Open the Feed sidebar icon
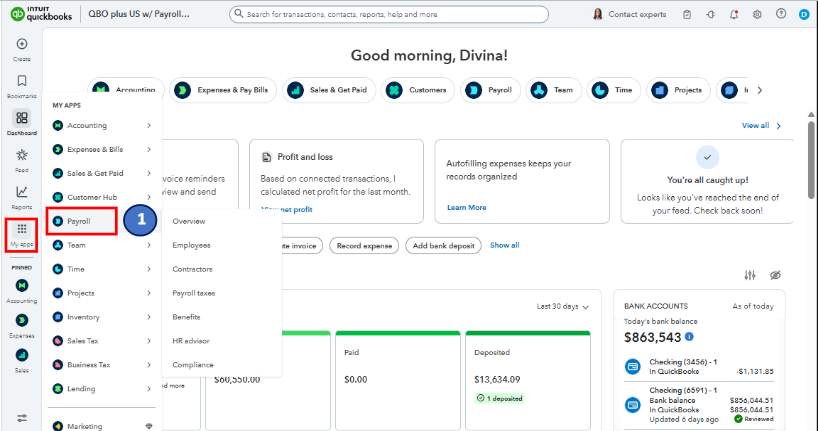 pos(22,155)
